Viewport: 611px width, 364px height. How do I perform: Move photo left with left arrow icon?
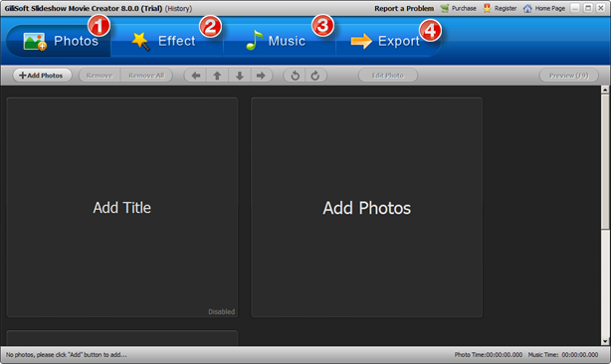tap(196, 76)
